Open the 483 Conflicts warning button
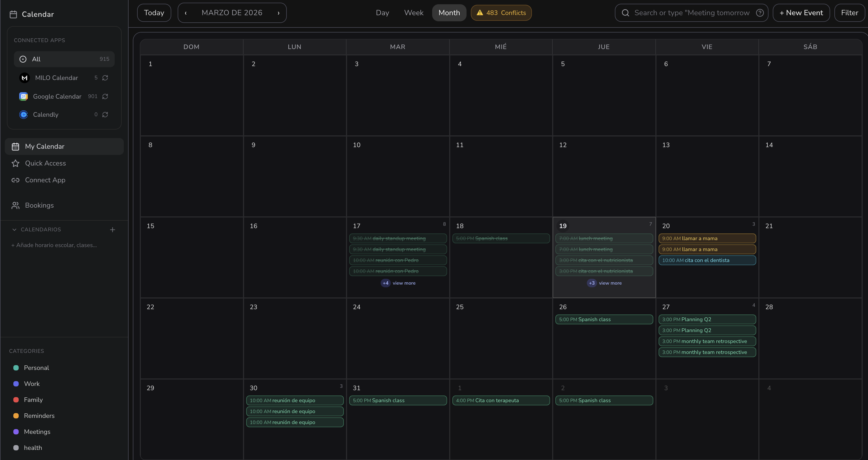Screen dimensions: 868x460 tap(501, 13)
